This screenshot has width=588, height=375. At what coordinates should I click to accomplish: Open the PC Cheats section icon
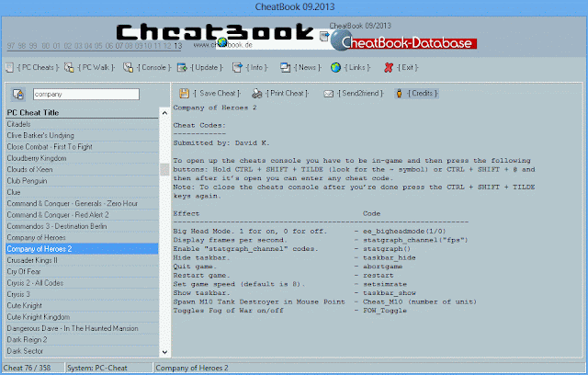(10, 67)
